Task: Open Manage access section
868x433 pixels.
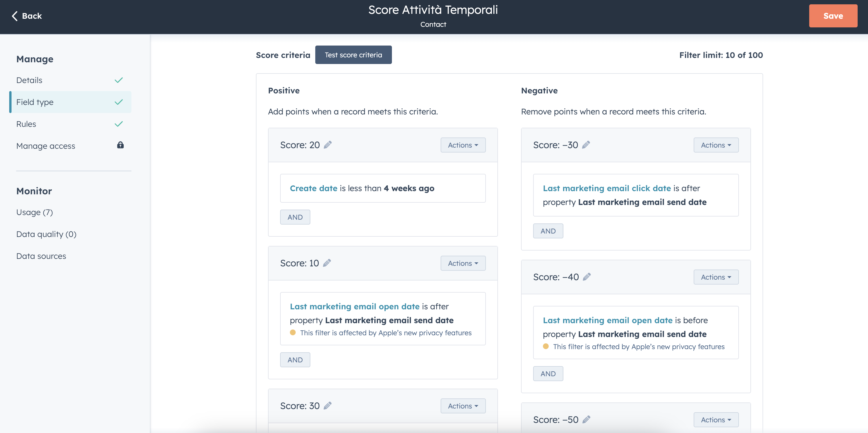Action: (70, 146)
